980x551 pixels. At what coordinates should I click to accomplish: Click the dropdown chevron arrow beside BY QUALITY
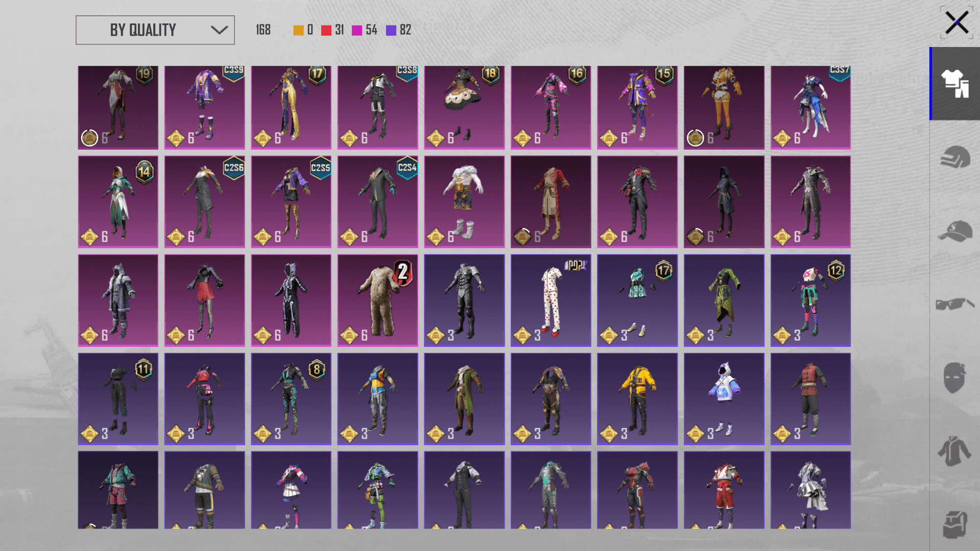(219, 30)
